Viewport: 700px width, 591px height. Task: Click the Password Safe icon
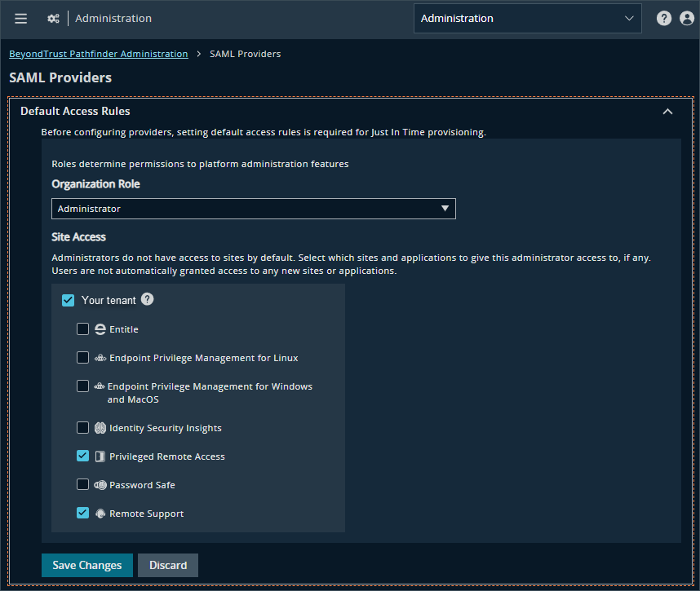(x=100, y=485)
